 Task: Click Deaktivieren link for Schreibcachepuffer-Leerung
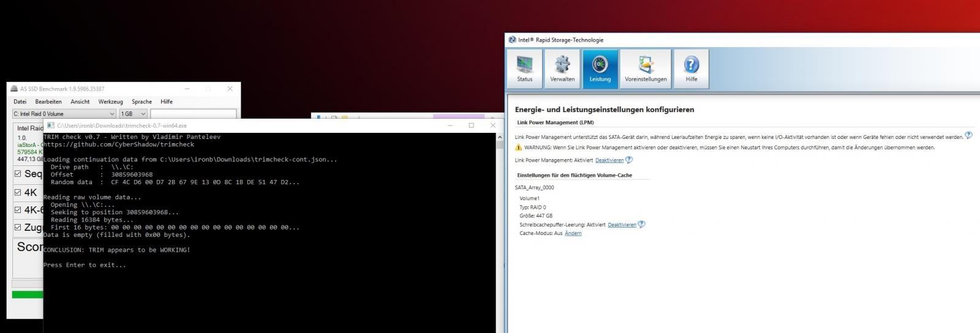[622, 225]
